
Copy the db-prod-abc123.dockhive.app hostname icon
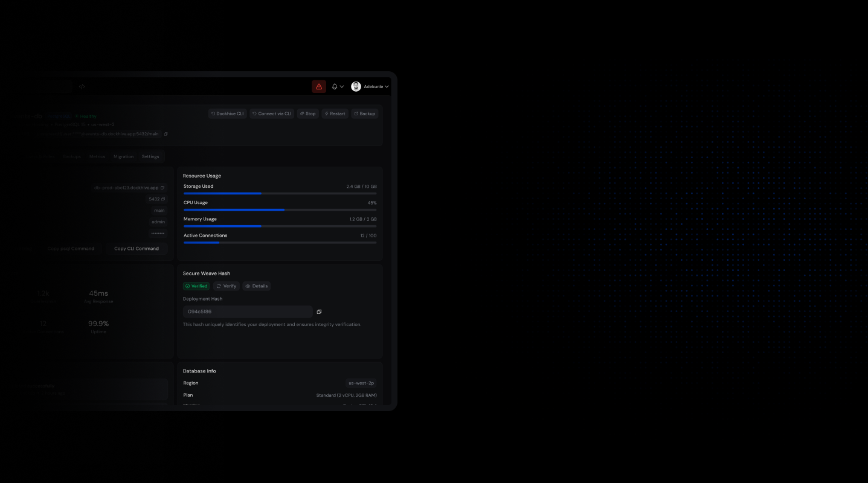coord(162,188)
